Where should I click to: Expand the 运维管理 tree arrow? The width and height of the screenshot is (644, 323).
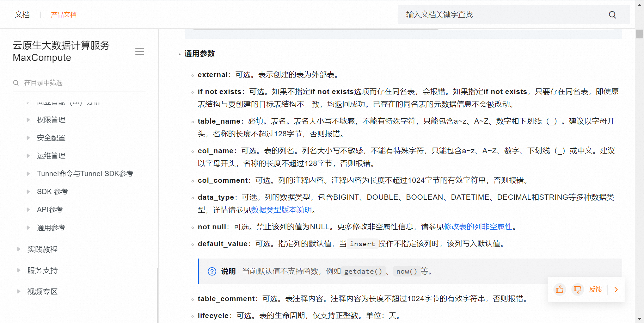point(28,156)
